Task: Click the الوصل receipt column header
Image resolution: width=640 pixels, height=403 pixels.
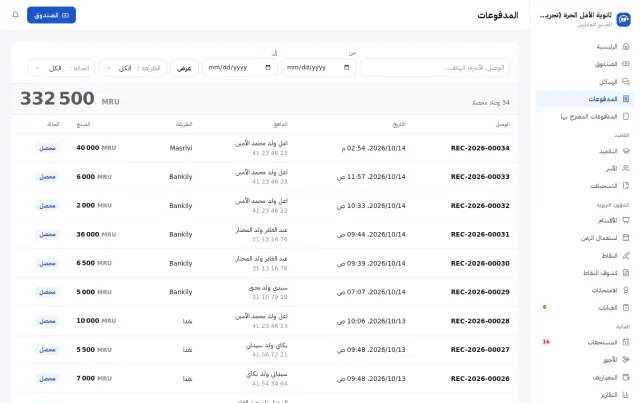Action: pos(502,124)
